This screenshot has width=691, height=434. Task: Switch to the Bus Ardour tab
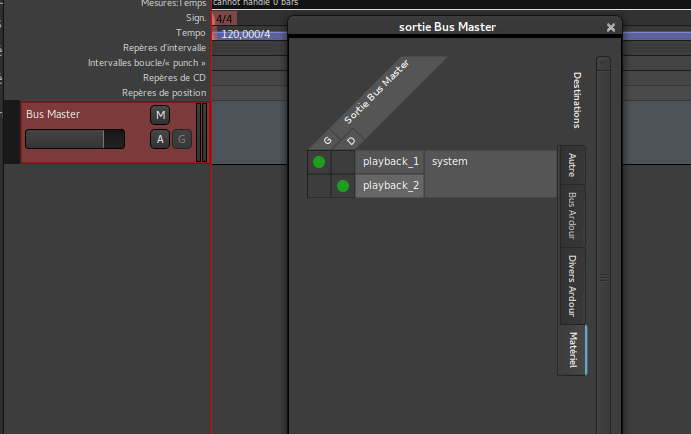tap(572, 216)
